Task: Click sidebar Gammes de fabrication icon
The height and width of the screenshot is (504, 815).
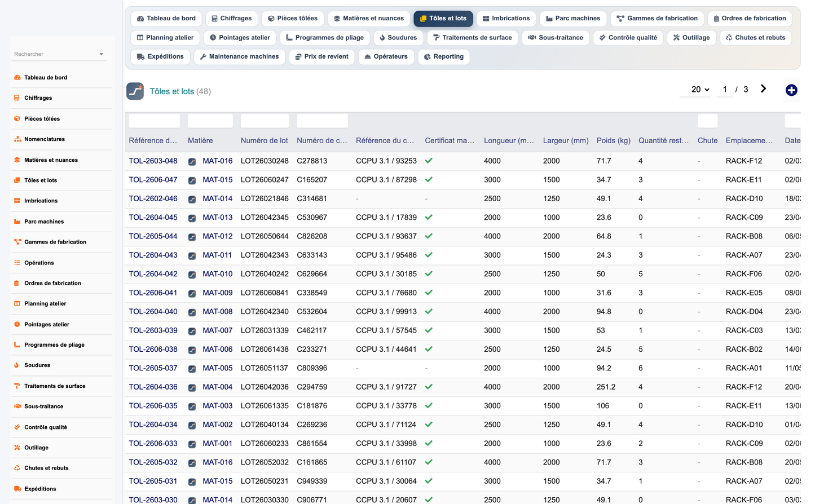Action: pos(17,242)
